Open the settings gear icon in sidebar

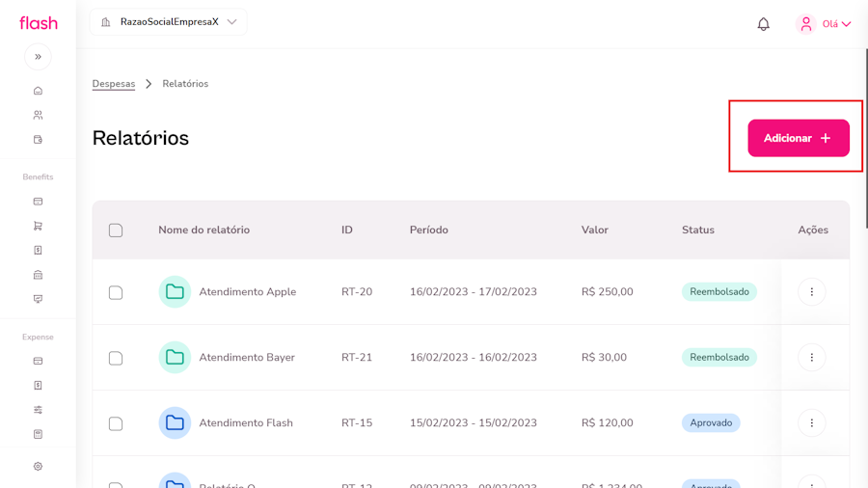coord(38,467)
